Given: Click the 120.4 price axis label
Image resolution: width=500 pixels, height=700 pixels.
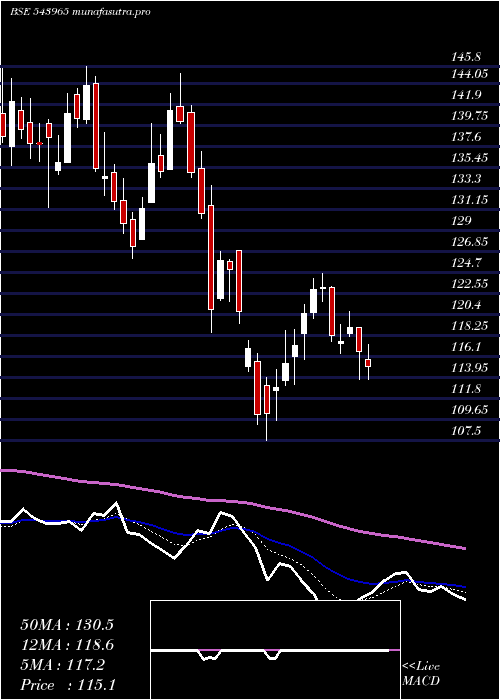Looking at the screenshot, I should click(466, 305).
